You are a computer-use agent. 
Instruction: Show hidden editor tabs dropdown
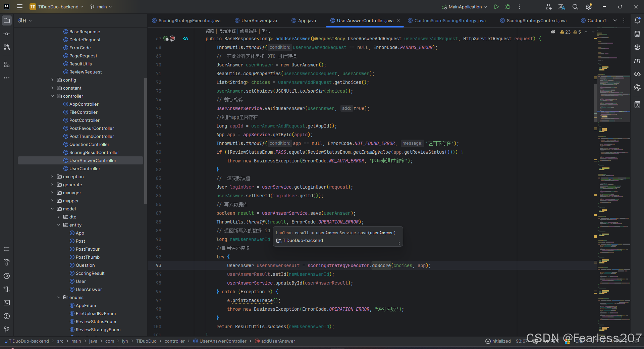615,20
